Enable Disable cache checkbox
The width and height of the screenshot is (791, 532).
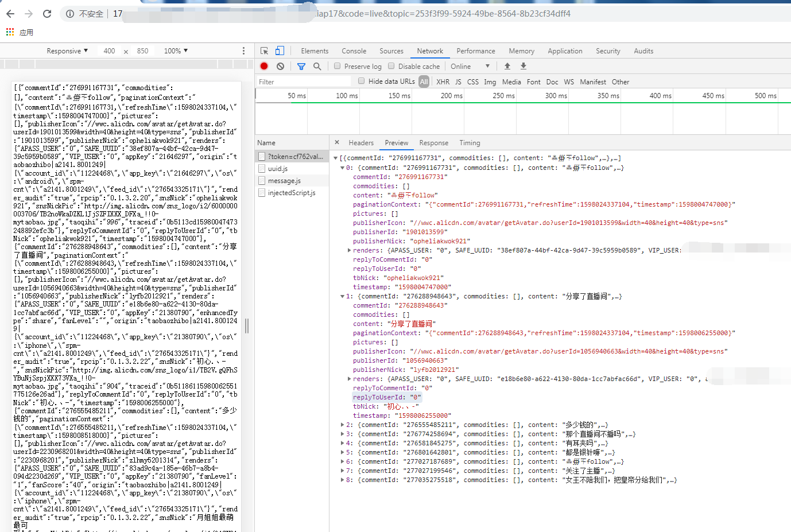(x=391, y=66)
